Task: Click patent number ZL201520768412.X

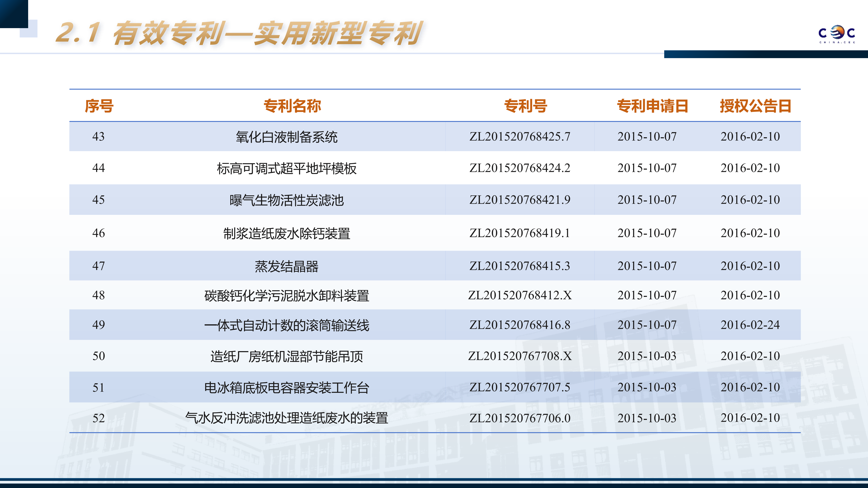Action: click(x=520, y=295)
